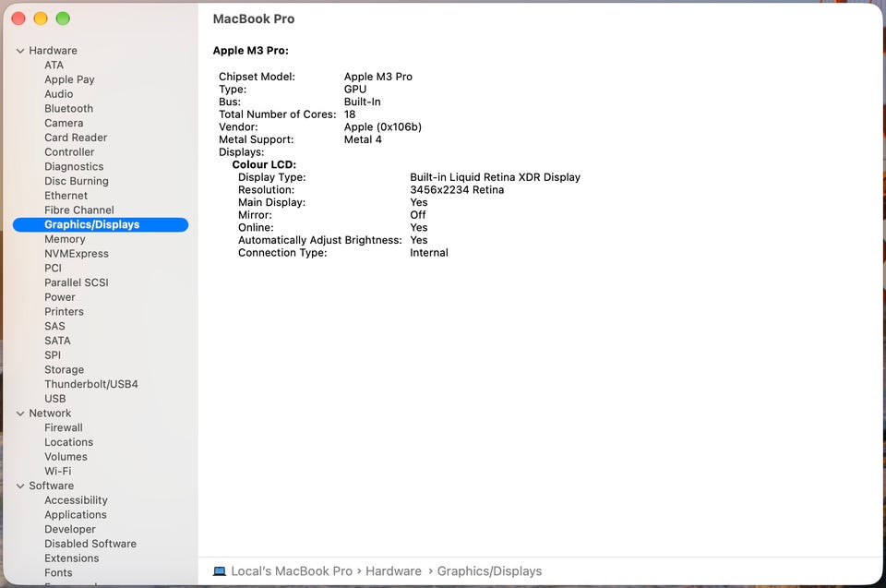Select Storage in the sidebar
The width and height of the screenshot is (886, 588).
click(65, 370)
